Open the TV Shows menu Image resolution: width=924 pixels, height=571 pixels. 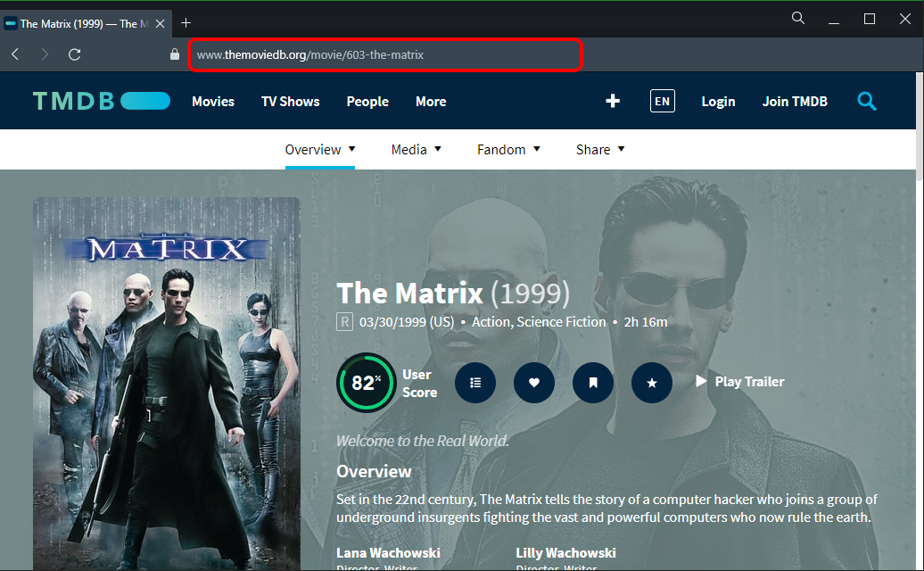tap(291, 102)
